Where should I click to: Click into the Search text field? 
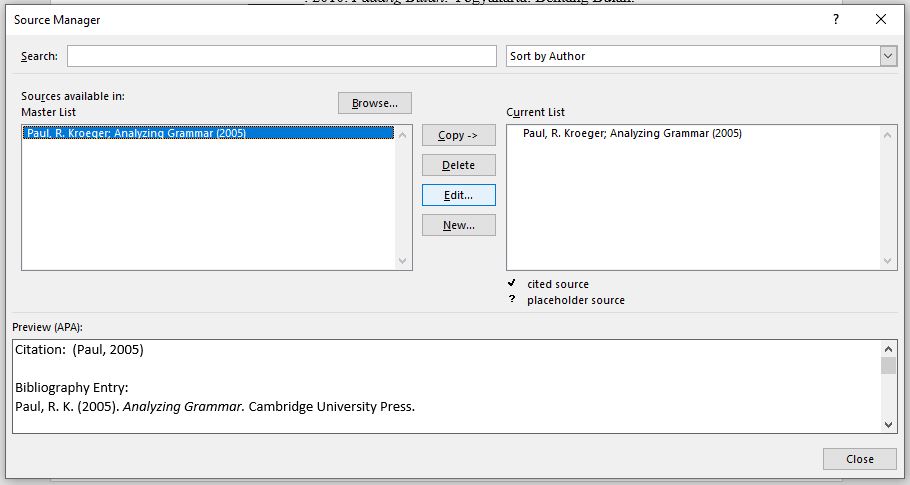pos(281,56)
